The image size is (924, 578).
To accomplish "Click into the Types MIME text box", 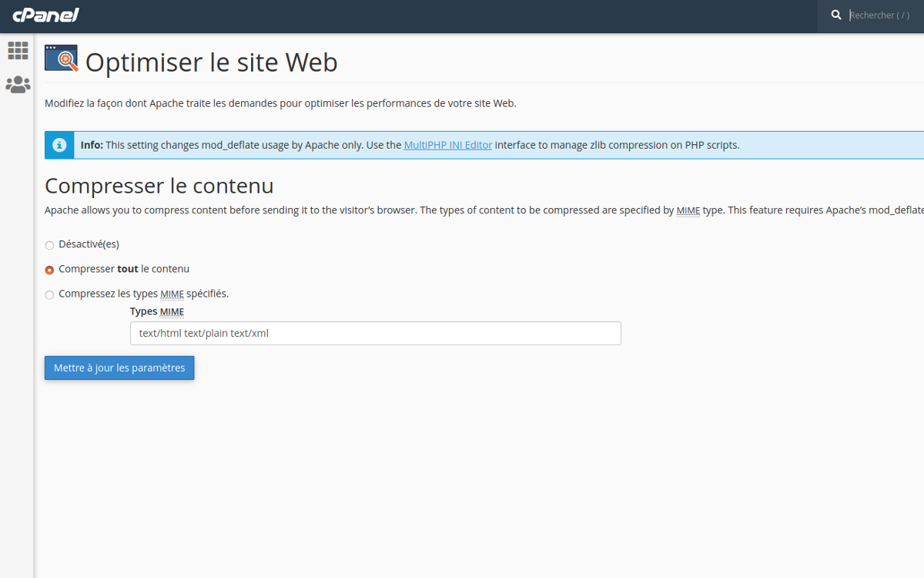I will pos(375,333).
